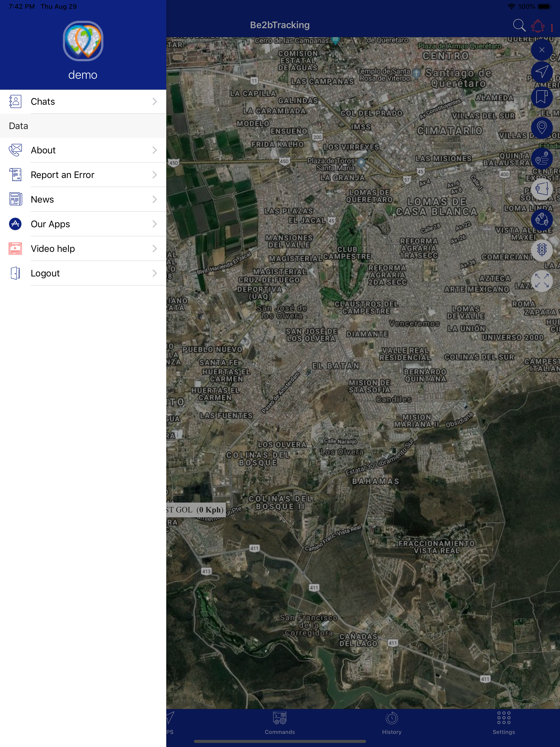Screen dimensions: 560x747
Task: Open the About menu item
Action: 43,150
